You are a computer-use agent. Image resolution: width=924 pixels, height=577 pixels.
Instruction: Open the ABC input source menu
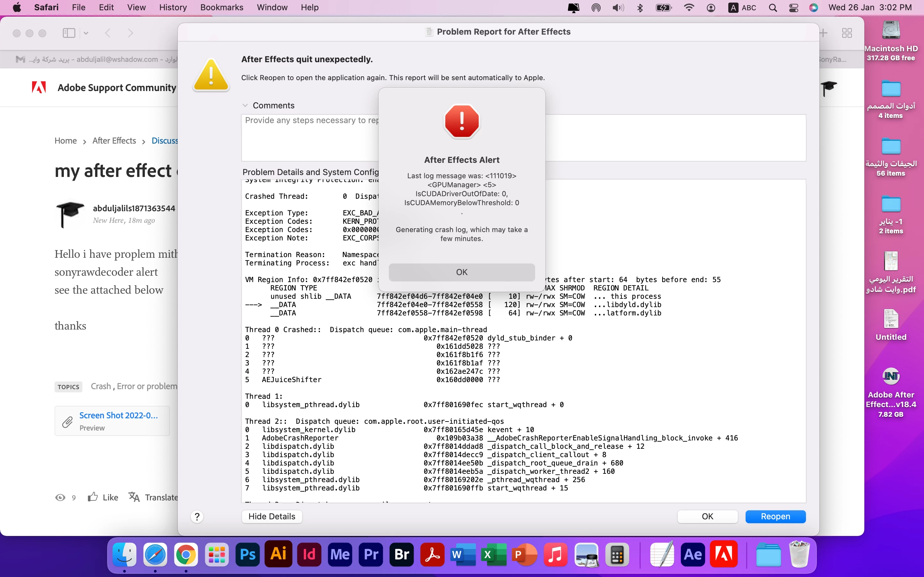(x=742, y=8)
